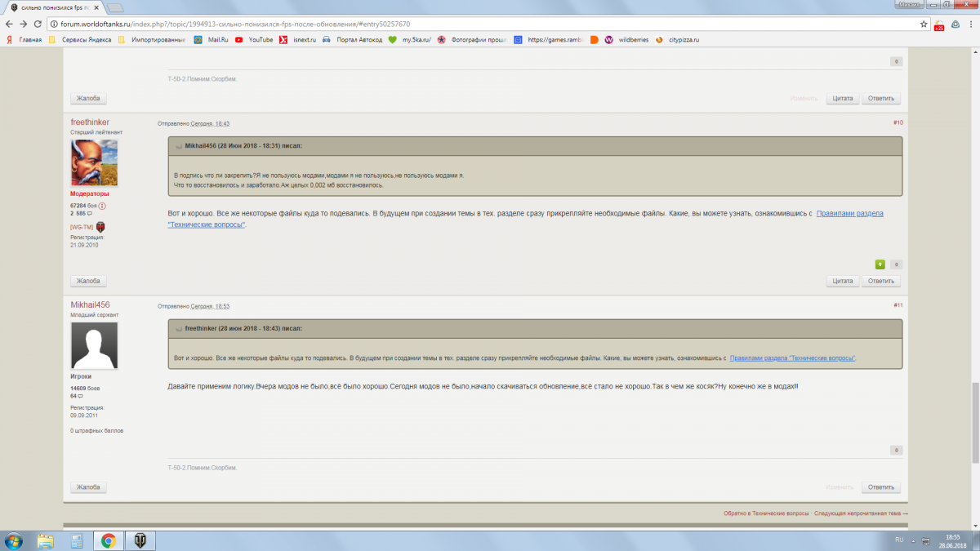Open 'Правилами раздела' link inside post #11 quote
The height and width of the screenshot is (551, 980).
[792, 358]
